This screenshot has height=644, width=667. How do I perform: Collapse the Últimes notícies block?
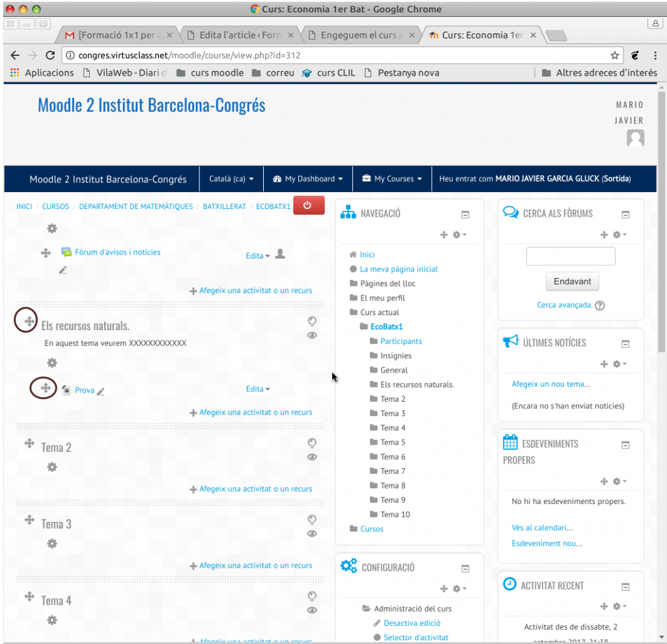(625, 344)
